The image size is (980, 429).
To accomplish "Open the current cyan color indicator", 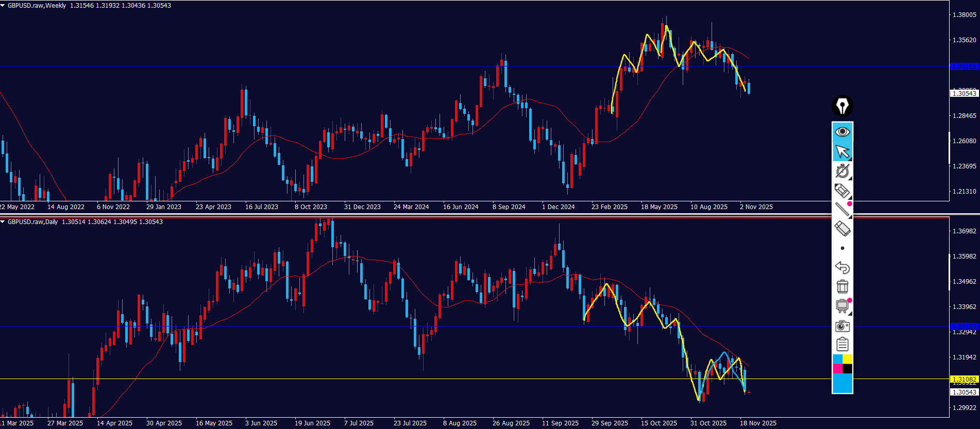I will (842, 384).
